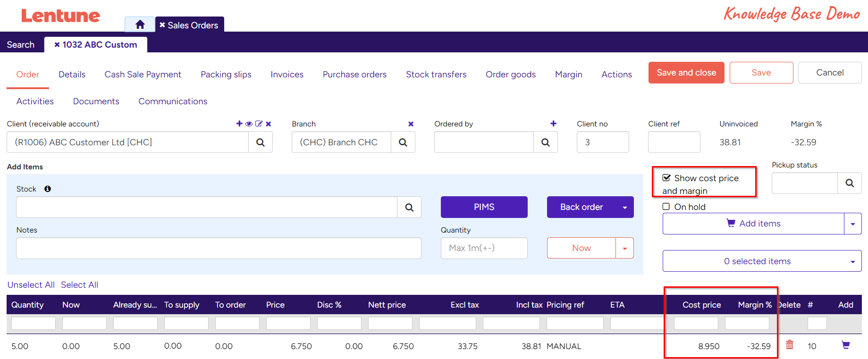Add new Ordered by contact
868x359 pixels.
tap(553, 124)
